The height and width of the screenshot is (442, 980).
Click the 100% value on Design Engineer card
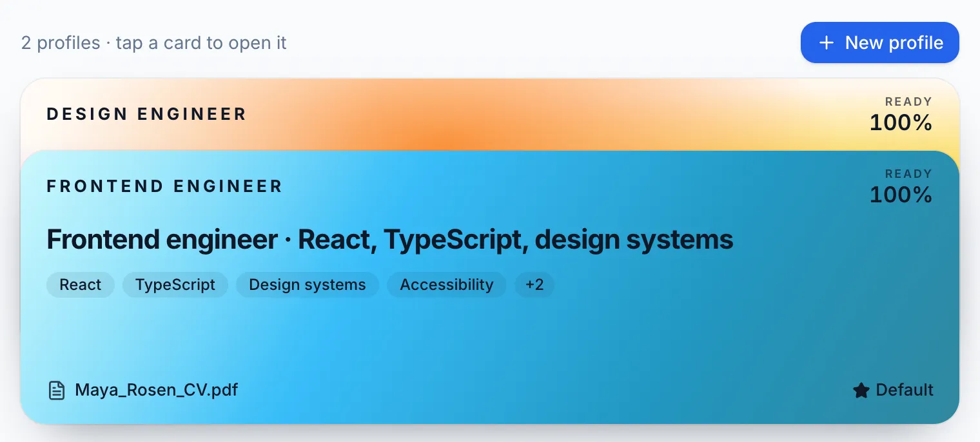(x=901, y=122)
